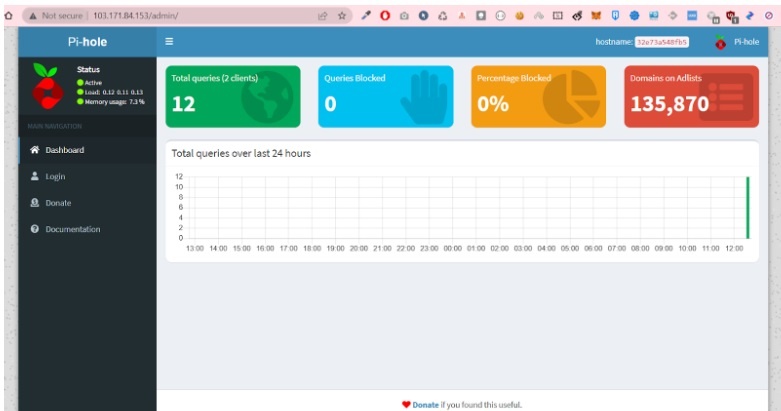Open the recycle arrows extension icon
781x411 pixels.
pos(443,15)
